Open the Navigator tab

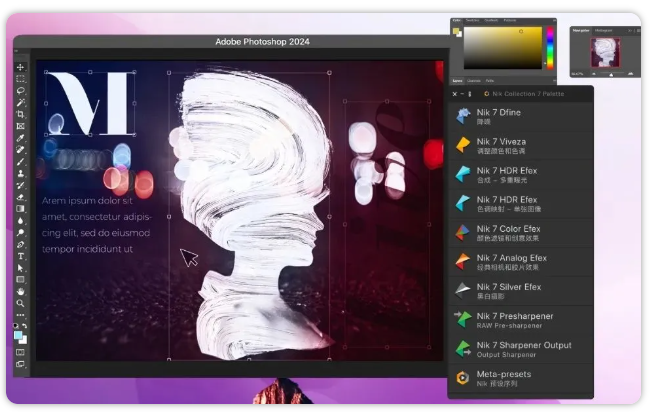coord(581,30)
